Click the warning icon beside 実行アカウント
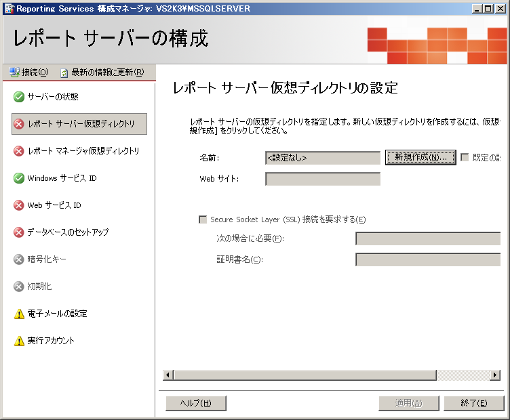This screenshot has width=510, height=420. (19, 341)
